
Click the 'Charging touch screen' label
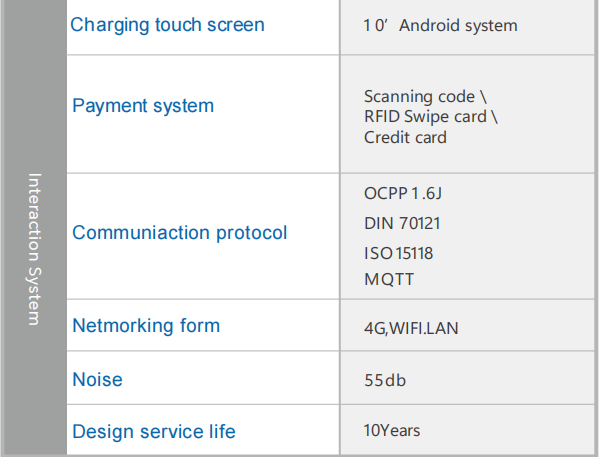[167, 24]
